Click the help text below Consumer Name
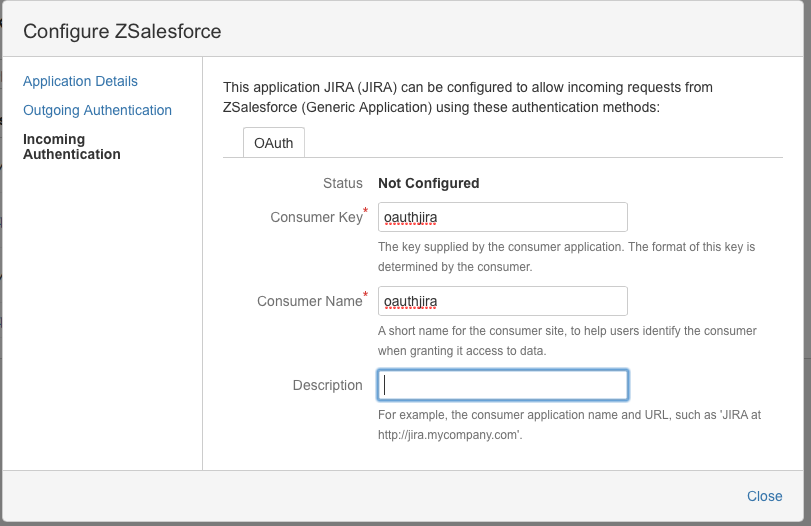Screen dimensions: 811x526 click(x=567, y=340)
